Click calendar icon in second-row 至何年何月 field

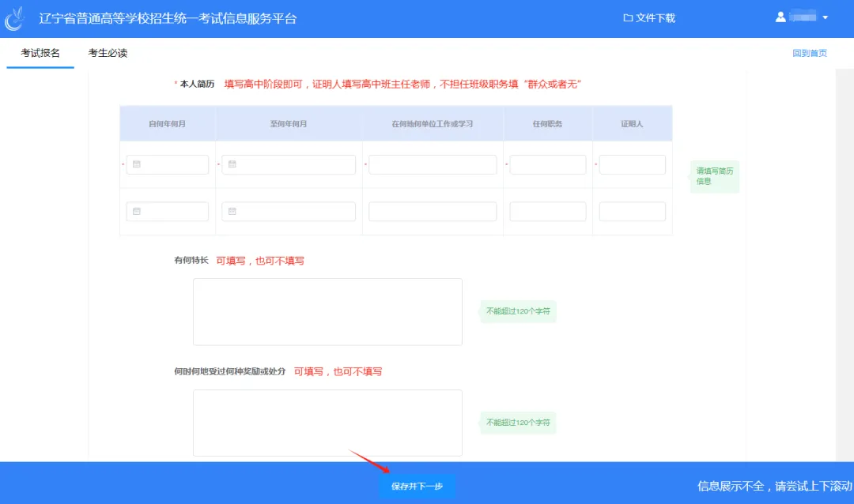(232, 211)
